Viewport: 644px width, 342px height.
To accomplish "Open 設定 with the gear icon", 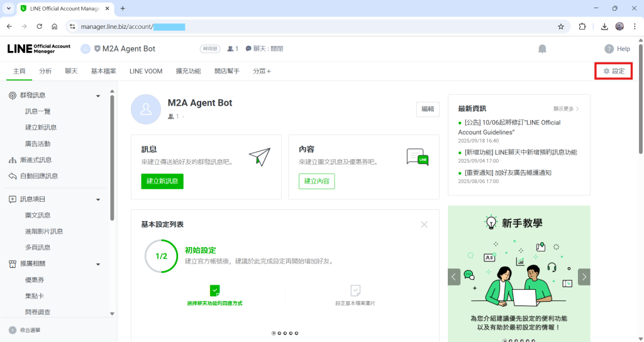I will click(x=614, y=71).
